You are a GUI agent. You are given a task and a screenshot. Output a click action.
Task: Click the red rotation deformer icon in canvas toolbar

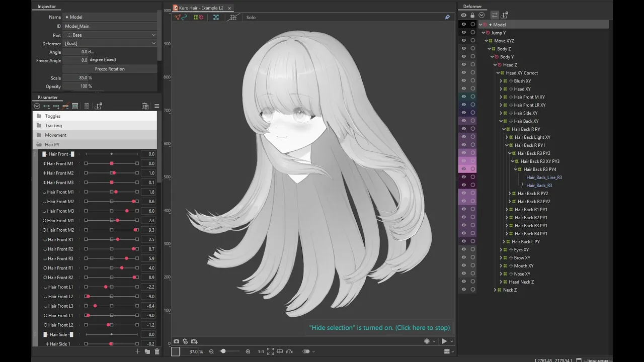pos(201,17)
